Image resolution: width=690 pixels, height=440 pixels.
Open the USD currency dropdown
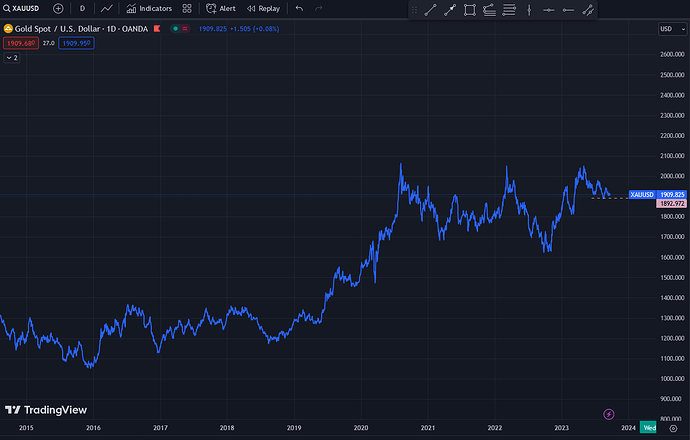pos(672,29)
